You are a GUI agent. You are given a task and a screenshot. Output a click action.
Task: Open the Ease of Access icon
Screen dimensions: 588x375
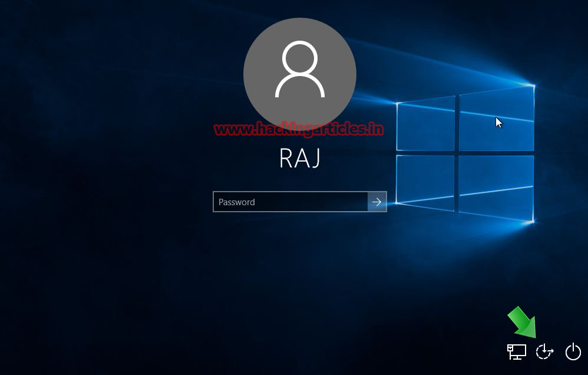pos(544,352)
